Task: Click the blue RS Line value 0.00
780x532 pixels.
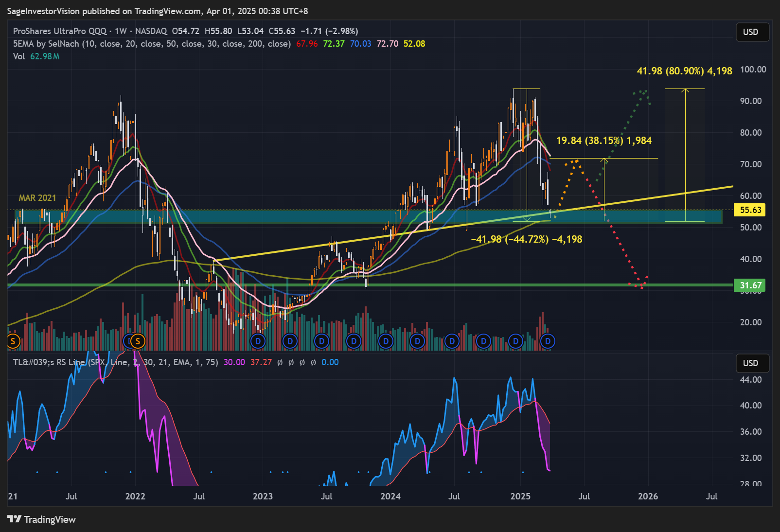Action: coord(330,362)
